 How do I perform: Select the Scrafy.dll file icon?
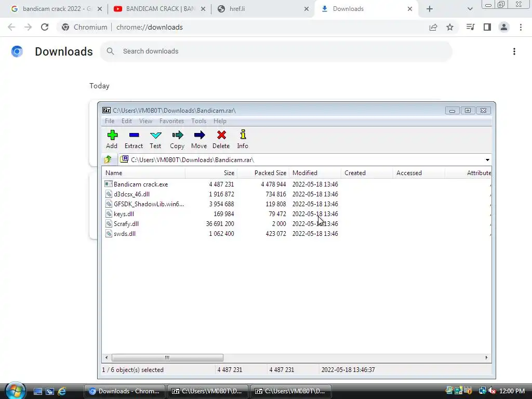coord(109,223)
